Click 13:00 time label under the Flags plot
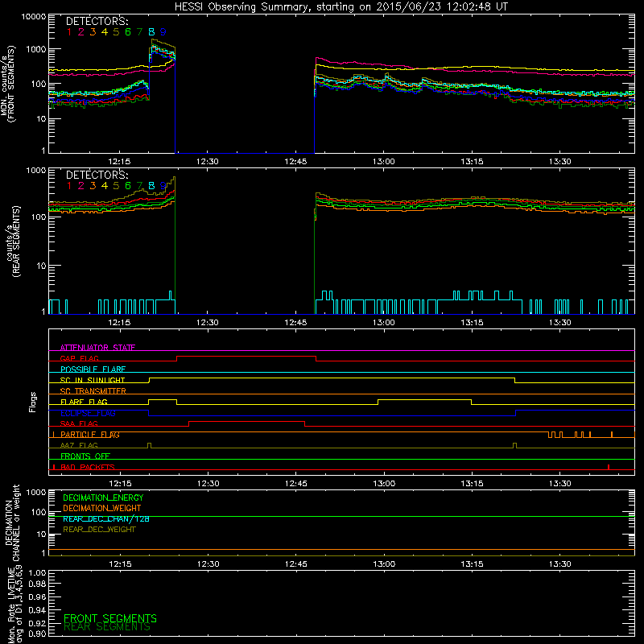This screenshot has height=644, width=644. 384,484
